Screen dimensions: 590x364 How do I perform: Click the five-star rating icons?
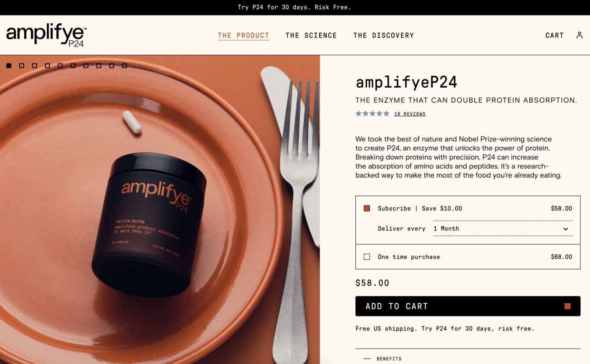pyautogui.click(x=372, y=114)
